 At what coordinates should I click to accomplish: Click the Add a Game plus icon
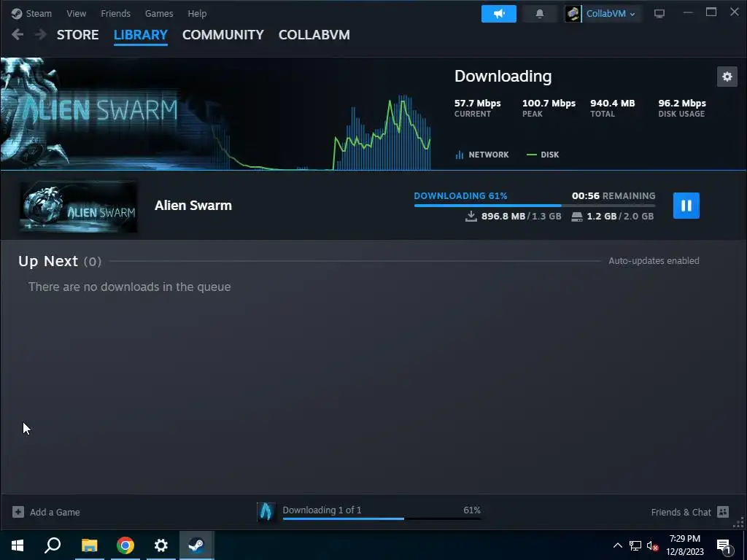tap(18, 512)
